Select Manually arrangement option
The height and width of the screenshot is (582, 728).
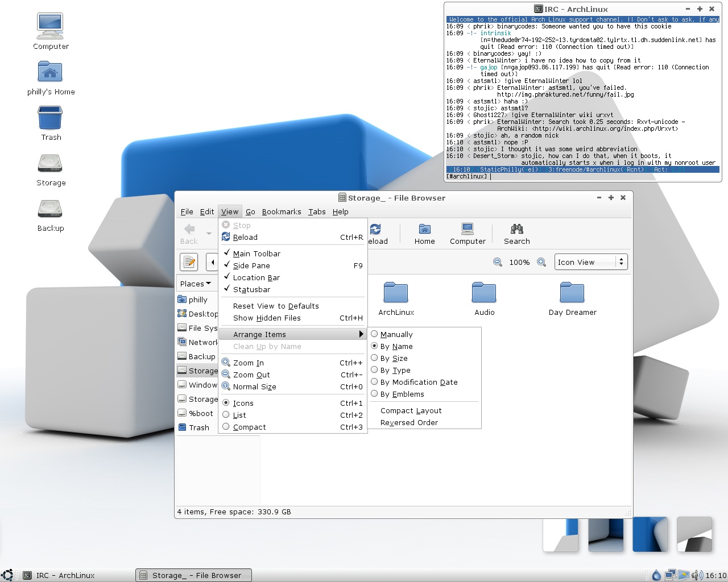(424, 334)
